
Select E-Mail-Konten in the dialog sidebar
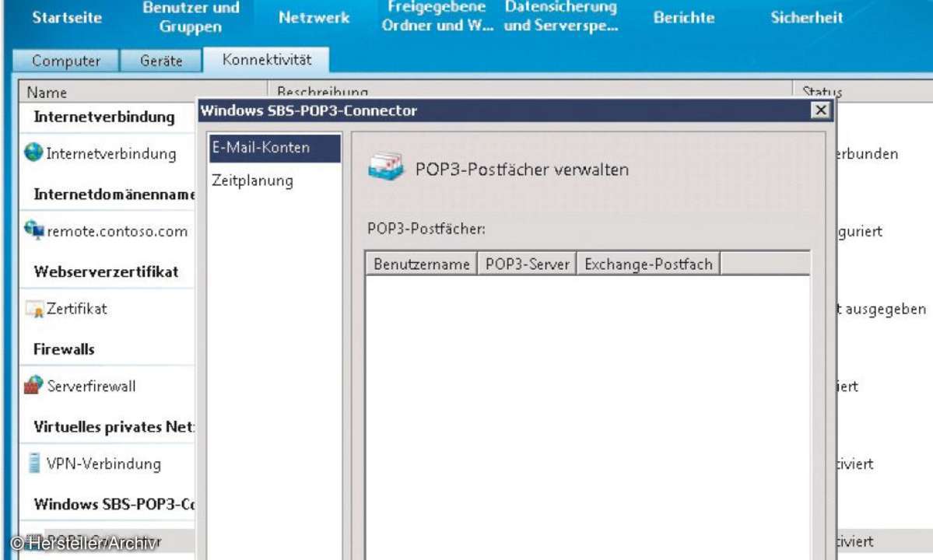[x=275, y=148]
